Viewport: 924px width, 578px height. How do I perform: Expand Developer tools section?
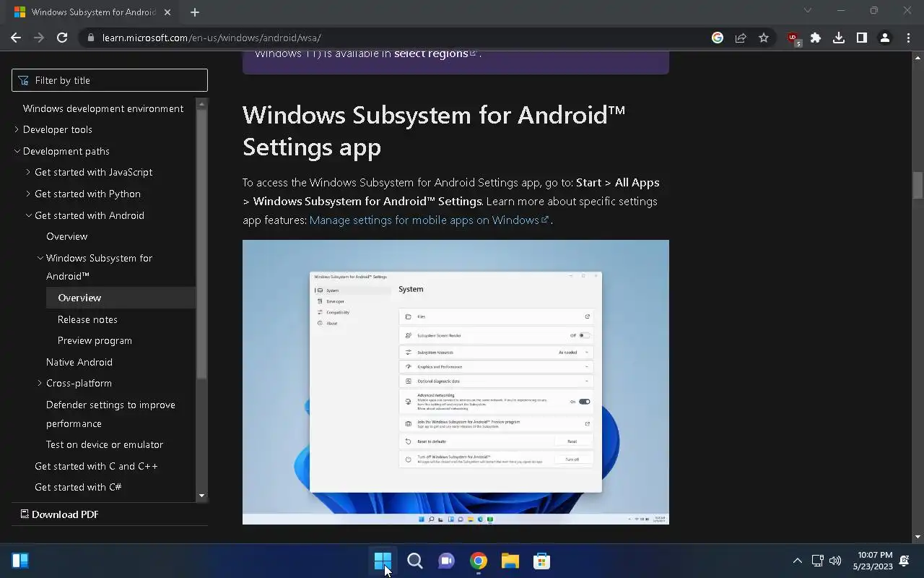[x=17, y=129]
